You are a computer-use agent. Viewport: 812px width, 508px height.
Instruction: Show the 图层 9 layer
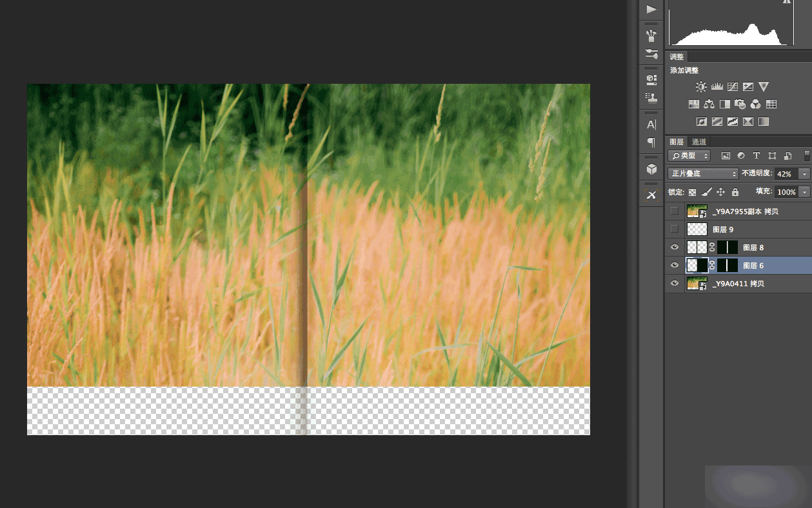pos(675,229)
